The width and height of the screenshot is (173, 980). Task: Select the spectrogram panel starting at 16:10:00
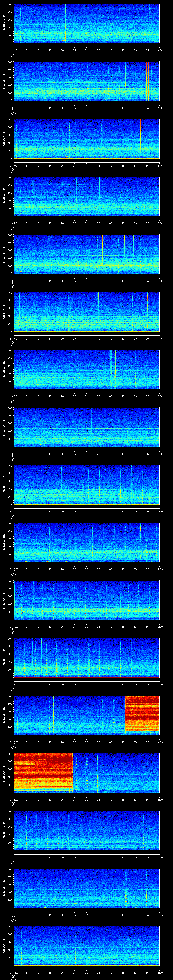pos(86,542)
